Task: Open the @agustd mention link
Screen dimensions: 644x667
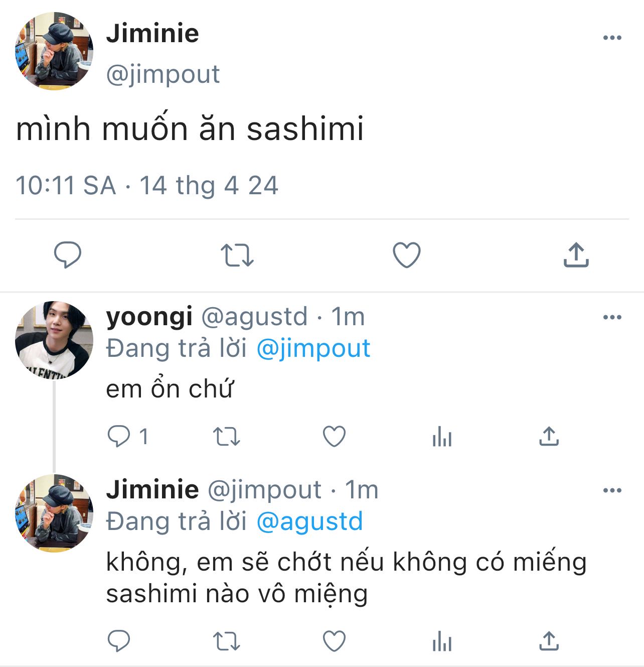Action: point(309,521)
